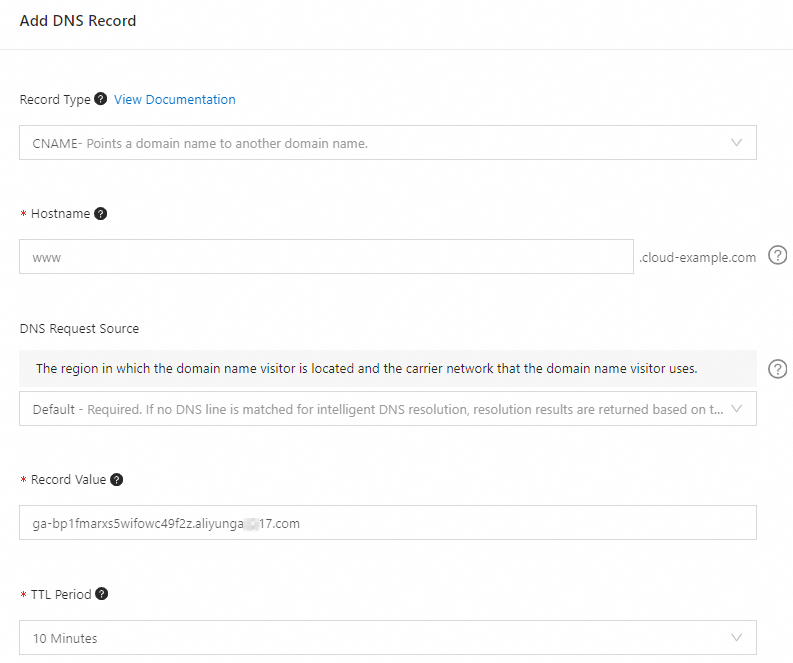Click the help icon beside TTL Period

click(x=101, y=594)
